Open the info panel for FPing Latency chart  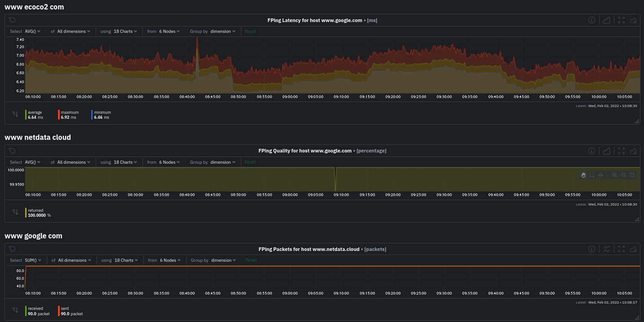[x=591, y=20]
